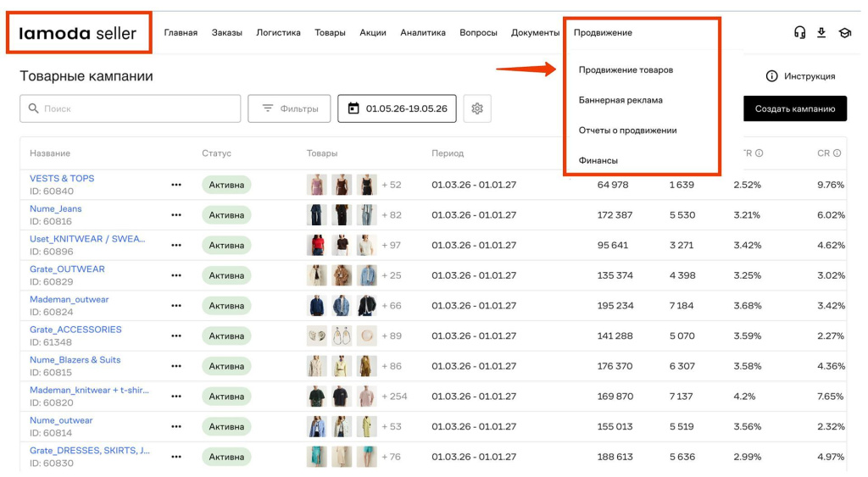Click first jeans thumbnail in Nume_Jeans row
The image size is (868, 477).
tap(317, 214)
